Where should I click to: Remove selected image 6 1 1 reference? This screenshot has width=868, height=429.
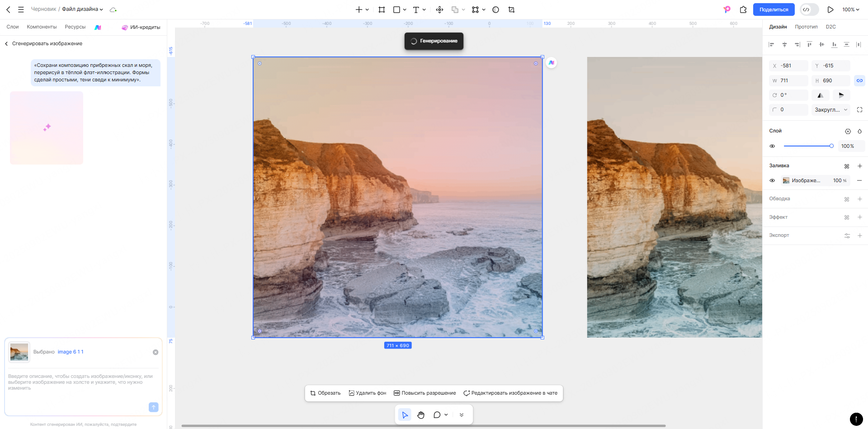[156, 352]
